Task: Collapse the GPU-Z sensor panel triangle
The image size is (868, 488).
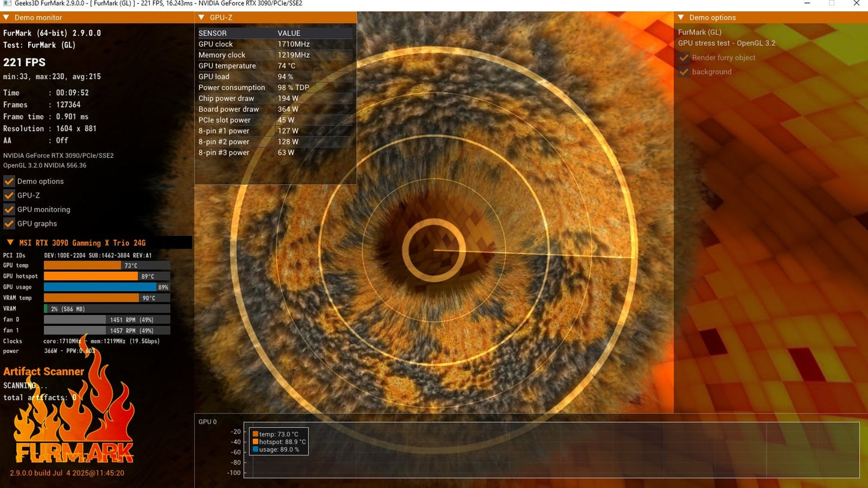Action: point(201,17)
